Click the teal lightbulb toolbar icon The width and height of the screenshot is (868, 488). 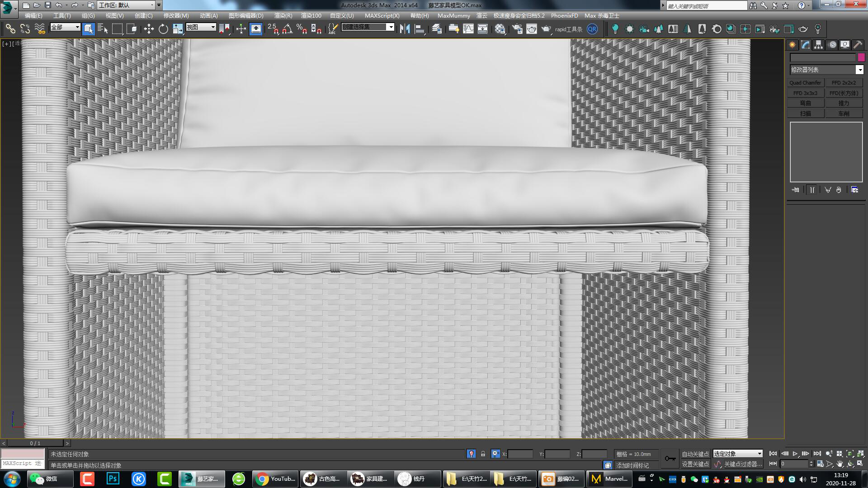[615, 29]
